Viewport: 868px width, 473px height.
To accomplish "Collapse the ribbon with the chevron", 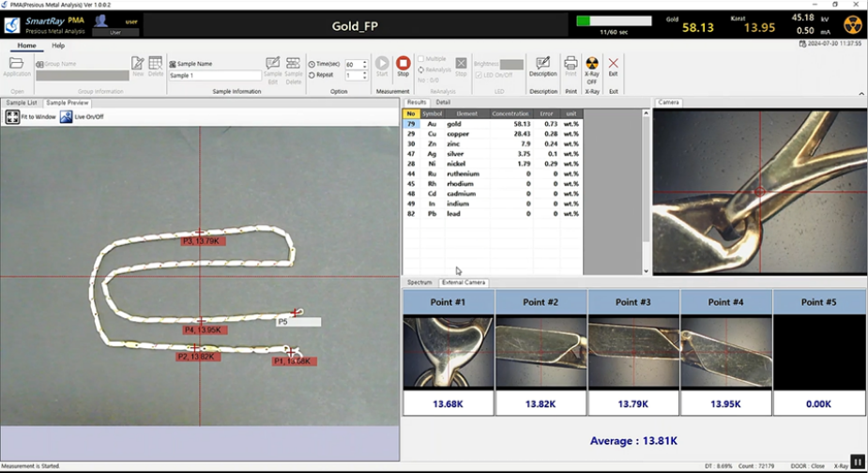I will pos(861,94).
